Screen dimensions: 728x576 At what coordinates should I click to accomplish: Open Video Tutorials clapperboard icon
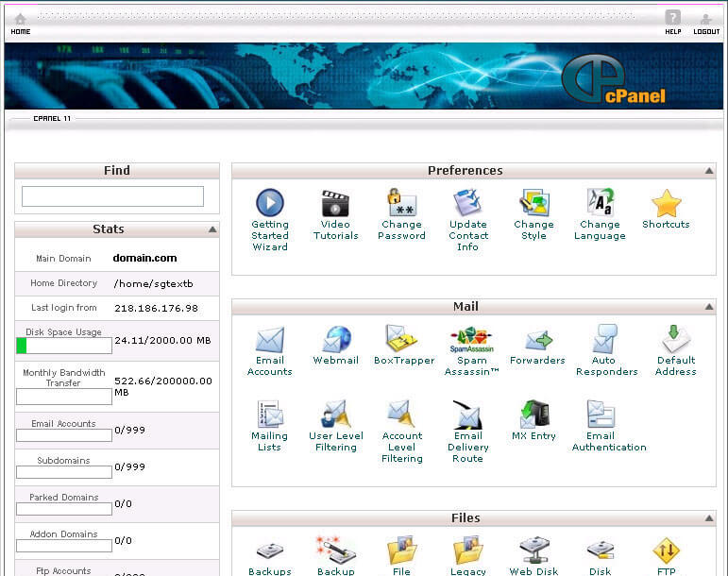335,203
